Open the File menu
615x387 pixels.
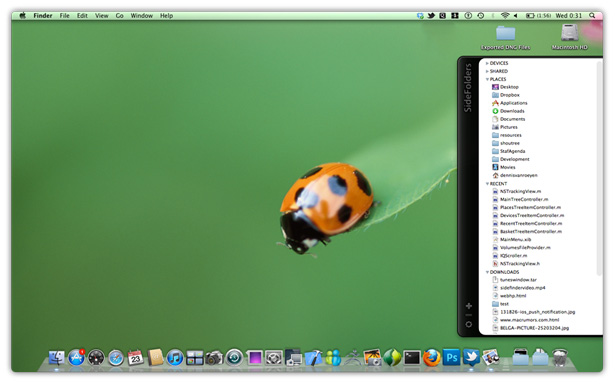tap(64, 16)
